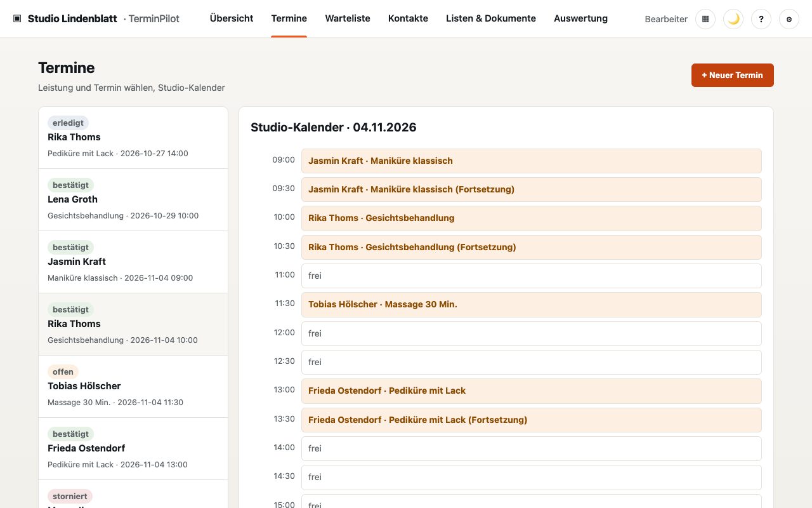
Task: Open settings gear icon
Action: tap(789, 19)
